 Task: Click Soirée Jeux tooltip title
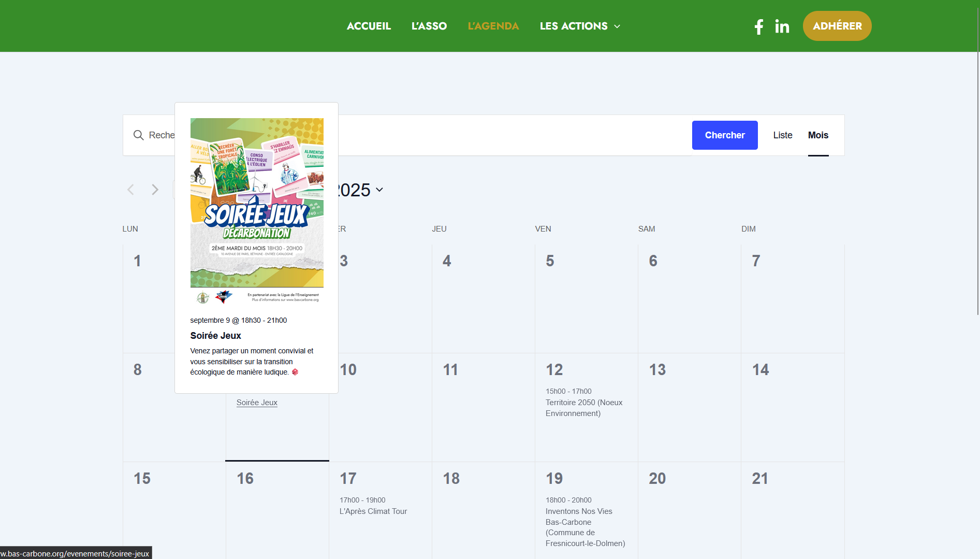click(215, 336)
